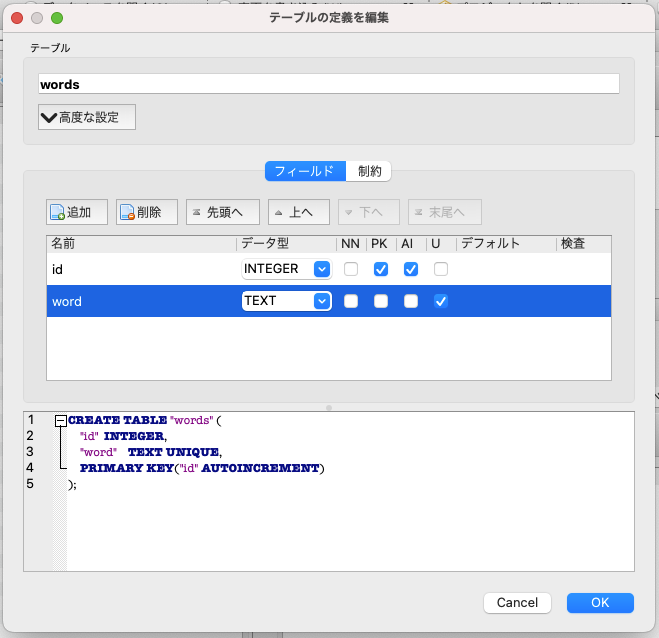
Task: Click the 追加 (add field) button
Action: pos(77,212)
